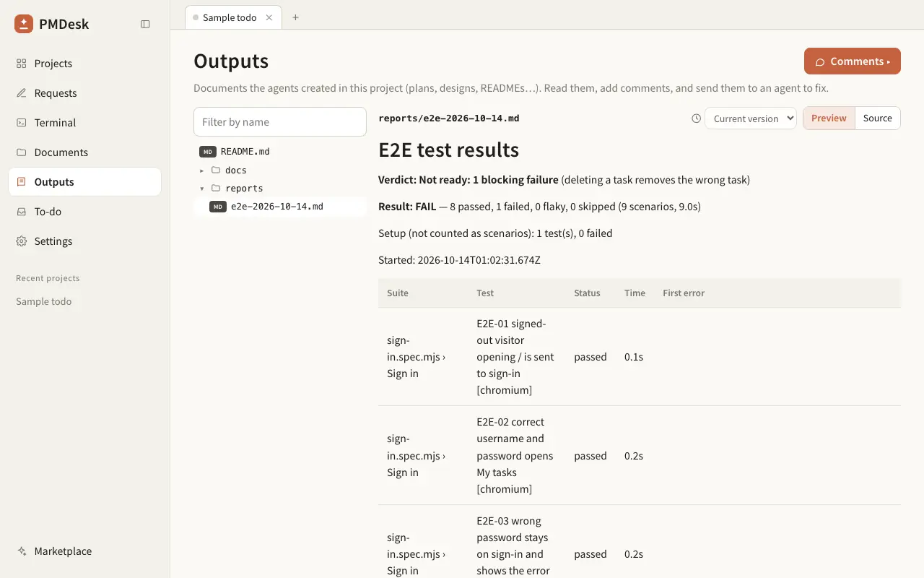Click the Filter by name field
The height and width of the screenshot is (578, 924).
280,121
